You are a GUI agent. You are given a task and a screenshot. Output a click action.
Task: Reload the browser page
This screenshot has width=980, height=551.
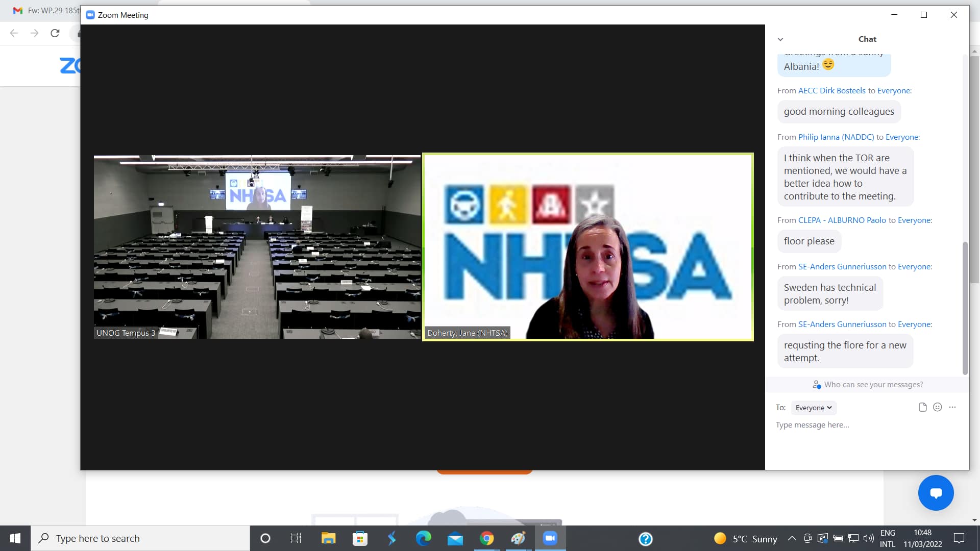click(x=55, y=33)
